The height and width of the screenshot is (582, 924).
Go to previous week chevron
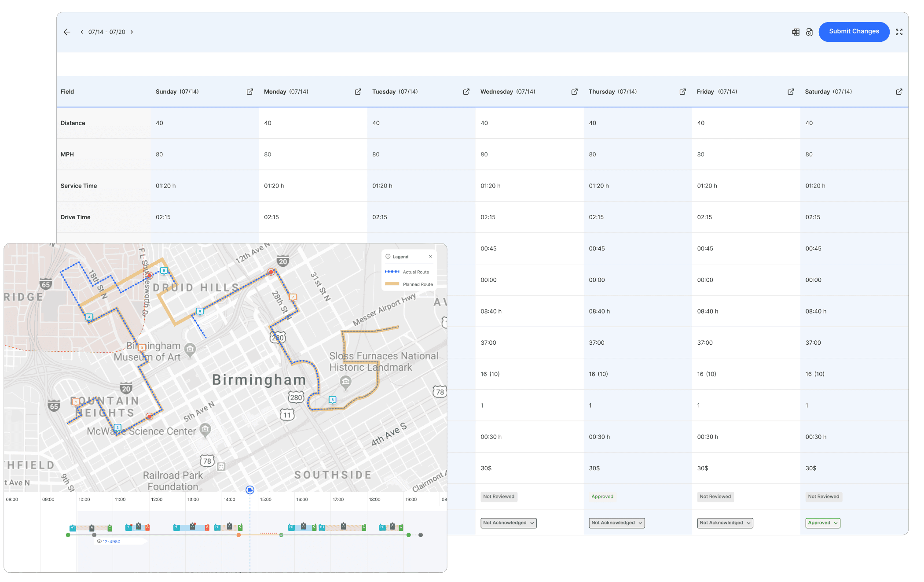coord(82,32)
